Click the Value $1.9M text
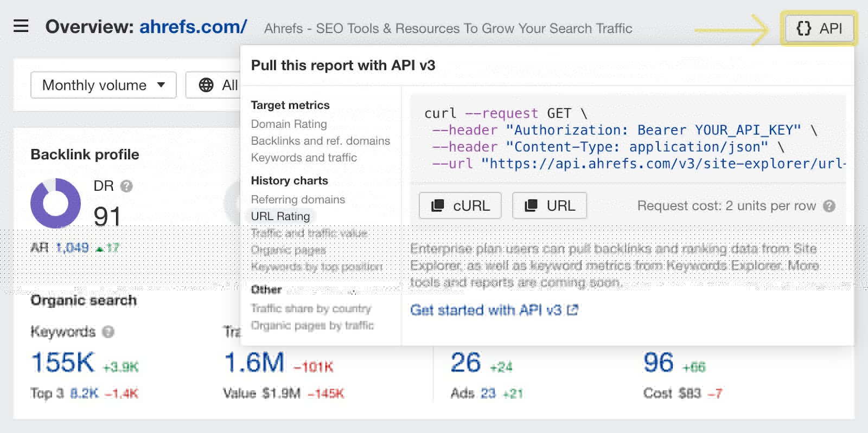 point(261,393)
